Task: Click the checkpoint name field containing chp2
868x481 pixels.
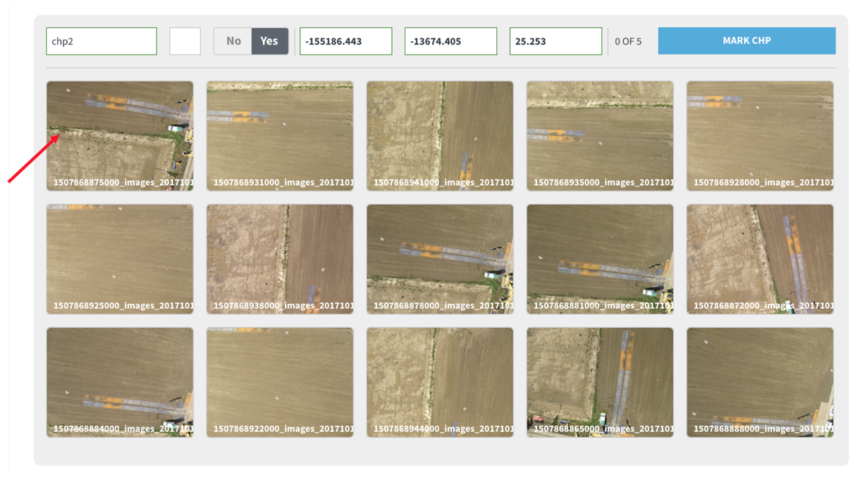Action: 101,42
